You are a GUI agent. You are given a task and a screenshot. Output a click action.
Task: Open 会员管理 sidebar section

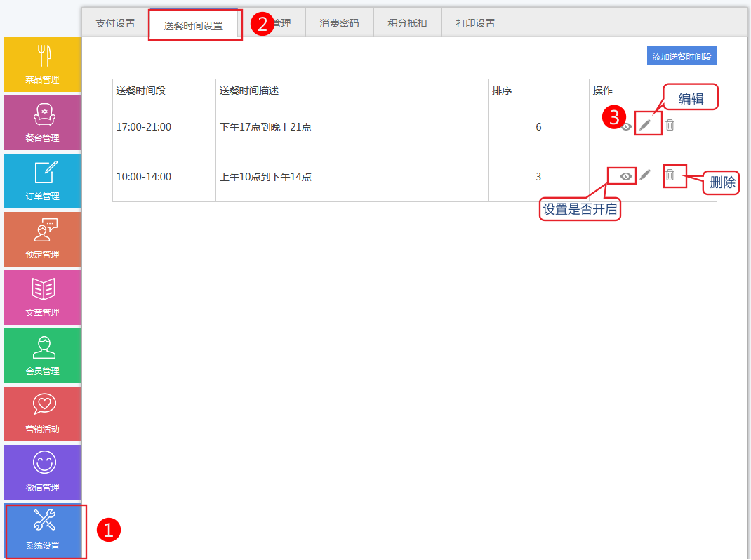[43, 356]
